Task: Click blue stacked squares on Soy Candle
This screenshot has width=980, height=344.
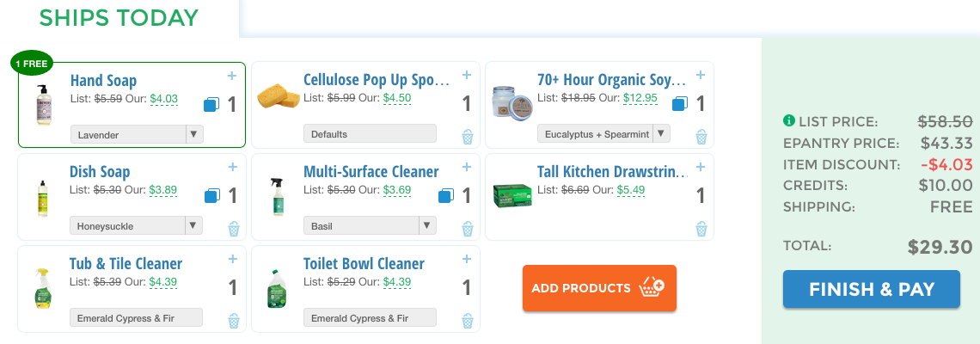Action: (x=680, y=104)
